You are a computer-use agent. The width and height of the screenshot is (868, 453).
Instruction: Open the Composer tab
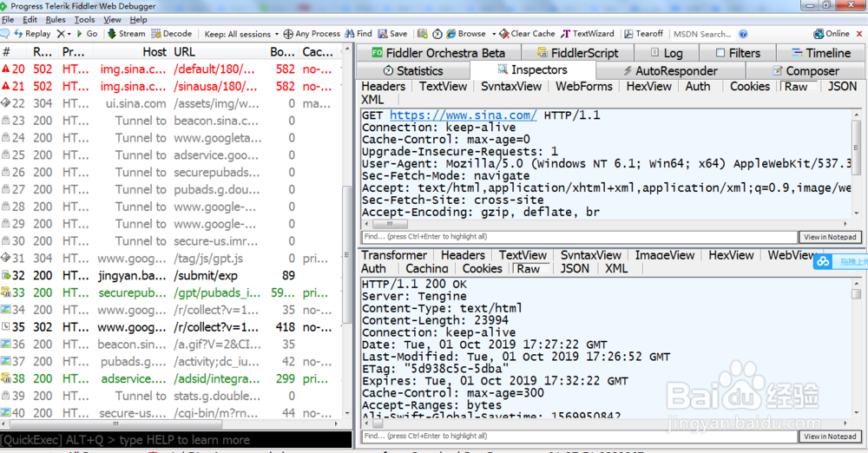click(x=806, y=71)
